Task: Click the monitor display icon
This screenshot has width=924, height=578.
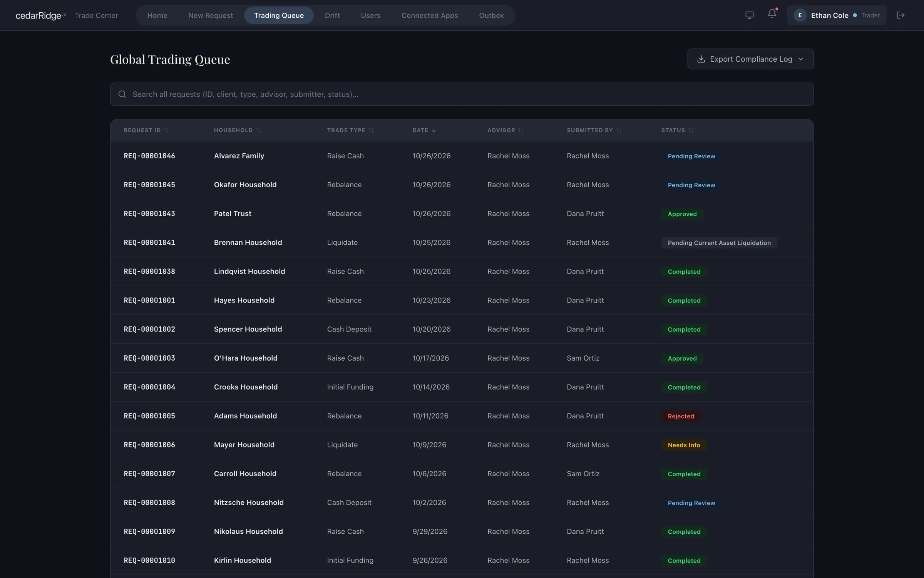Action: click(x=749, y=15)
